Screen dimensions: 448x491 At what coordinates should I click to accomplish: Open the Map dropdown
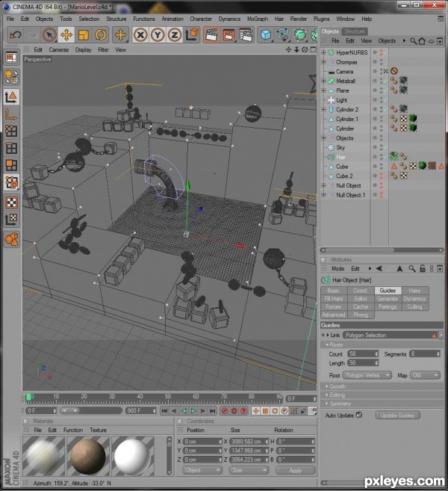point(425,375)
